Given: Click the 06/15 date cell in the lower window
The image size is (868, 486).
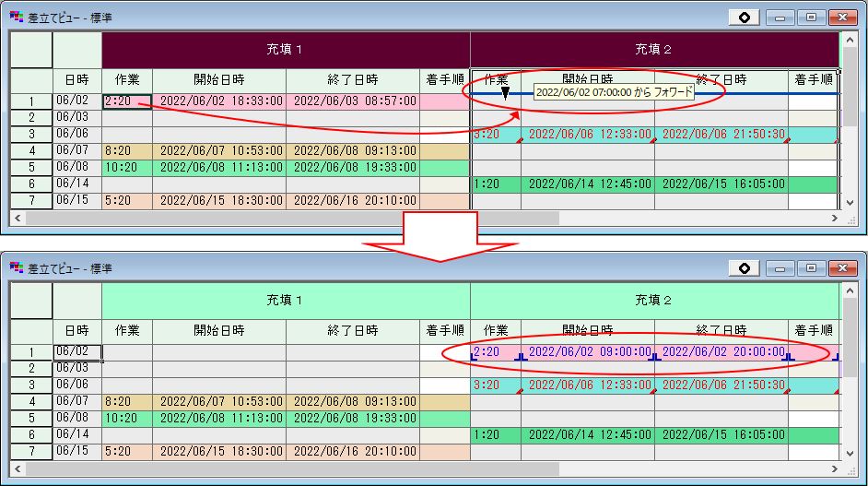Looking at the screenshot, I should (x=77, y=451).
